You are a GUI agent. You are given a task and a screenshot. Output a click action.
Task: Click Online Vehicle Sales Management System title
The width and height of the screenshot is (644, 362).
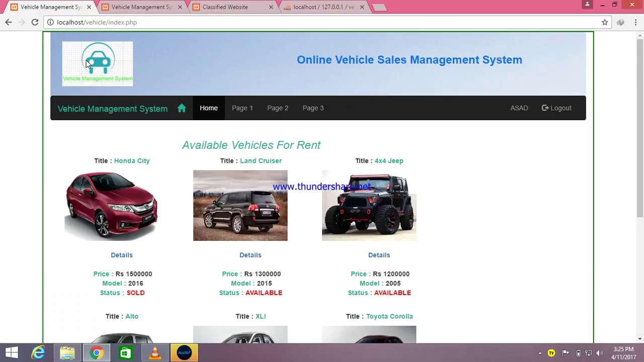point(410,60)
